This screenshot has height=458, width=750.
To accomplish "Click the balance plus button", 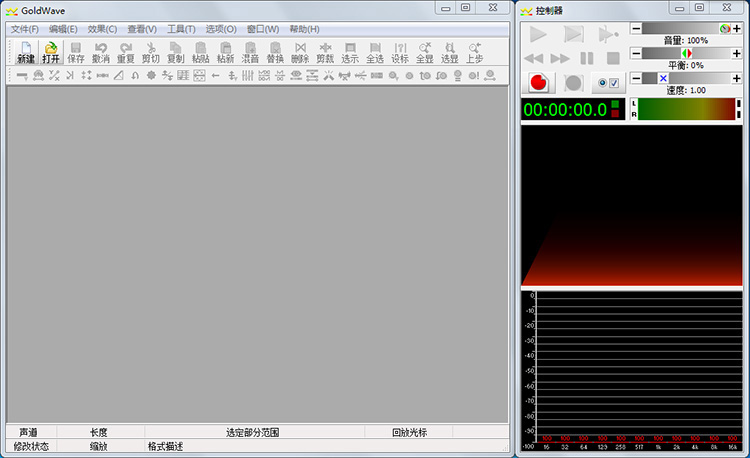I will pyautogui.click(x=737, y=53).
